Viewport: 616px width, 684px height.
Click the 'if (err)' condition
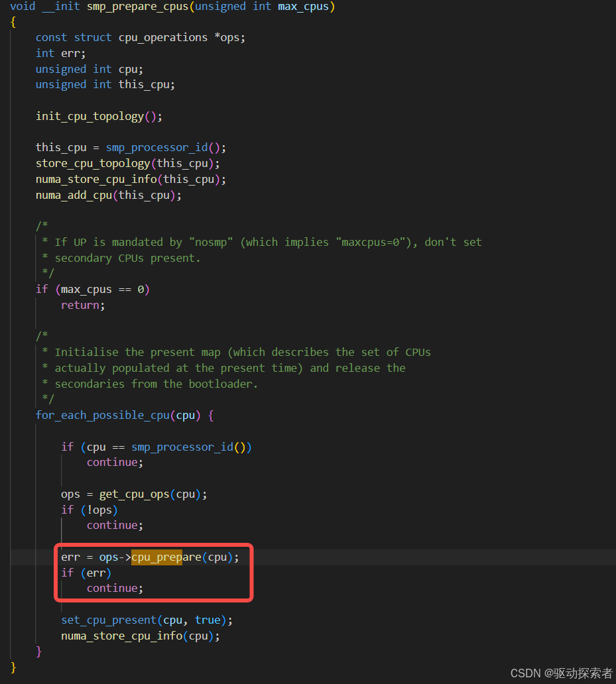pyautogui.click(x=86, y=573)
